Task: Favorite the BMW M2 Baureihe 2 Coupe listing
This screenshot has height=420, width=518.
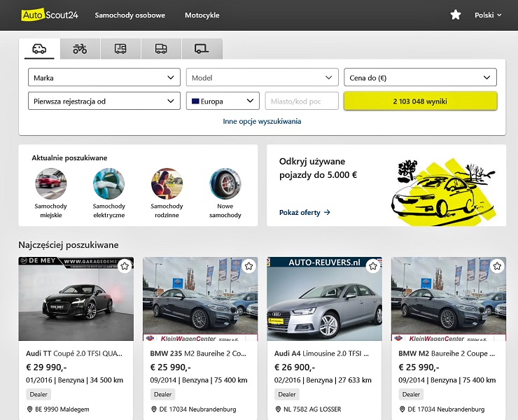Action: (497, 266)
